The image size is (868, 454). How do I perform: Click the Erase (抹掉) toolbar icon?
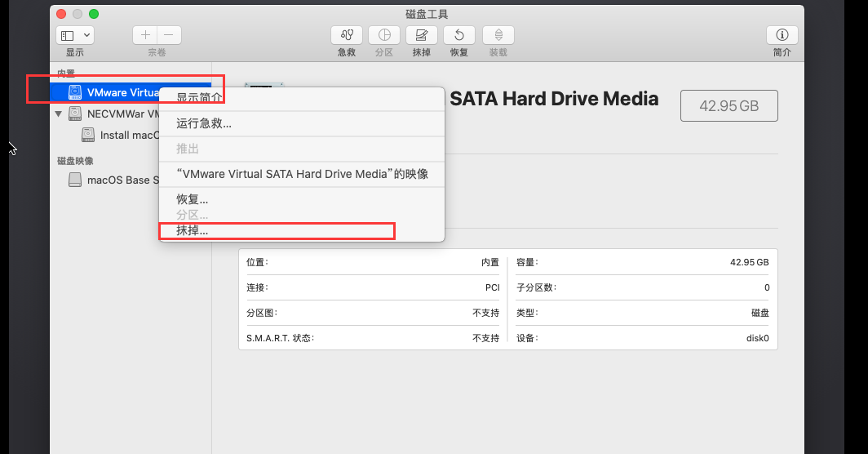(x=421, y=35)
